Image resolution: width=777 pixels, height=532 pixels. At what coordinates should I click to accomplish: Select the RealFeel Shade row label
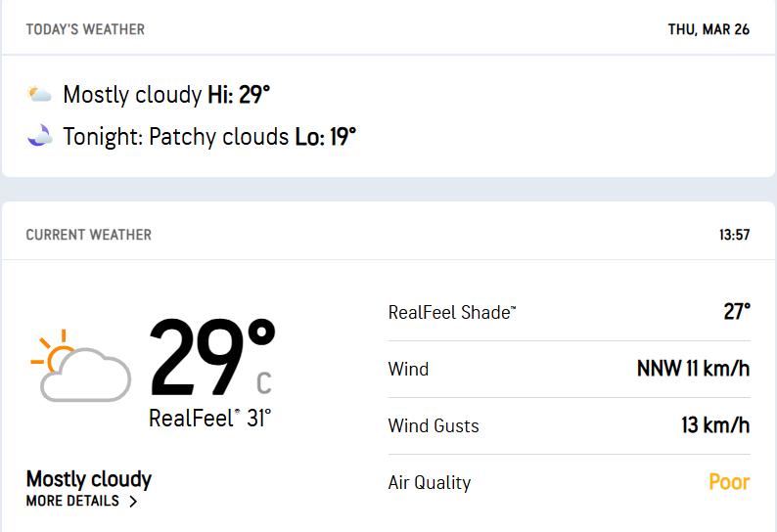[451, 313]
